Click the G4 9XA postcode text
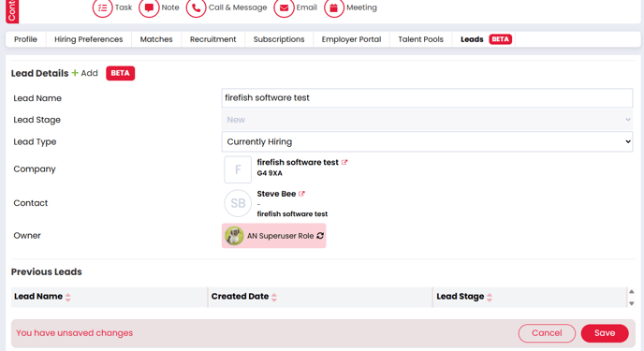 point(270,173)
